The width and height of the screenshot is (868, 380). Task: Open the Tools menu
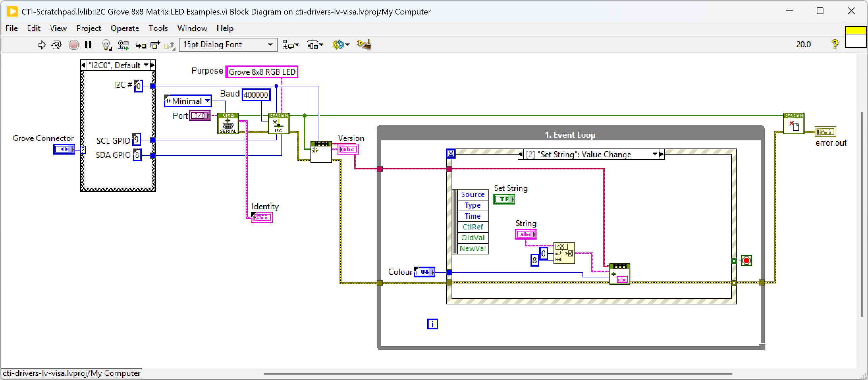coord(158,28)
